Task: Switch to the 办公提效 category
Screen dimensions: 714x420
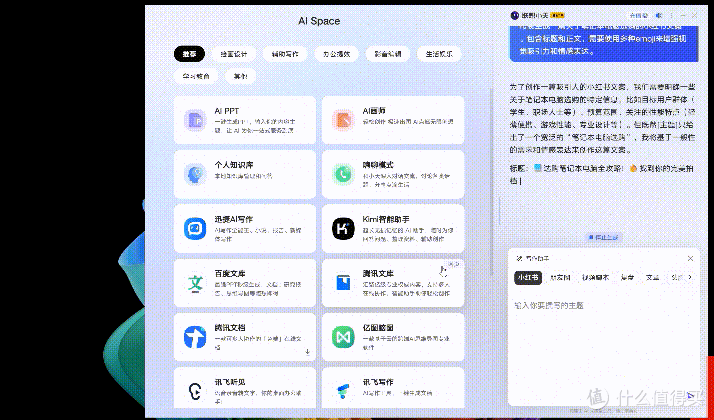Action: pyautogui.click(x=337, y=54)
